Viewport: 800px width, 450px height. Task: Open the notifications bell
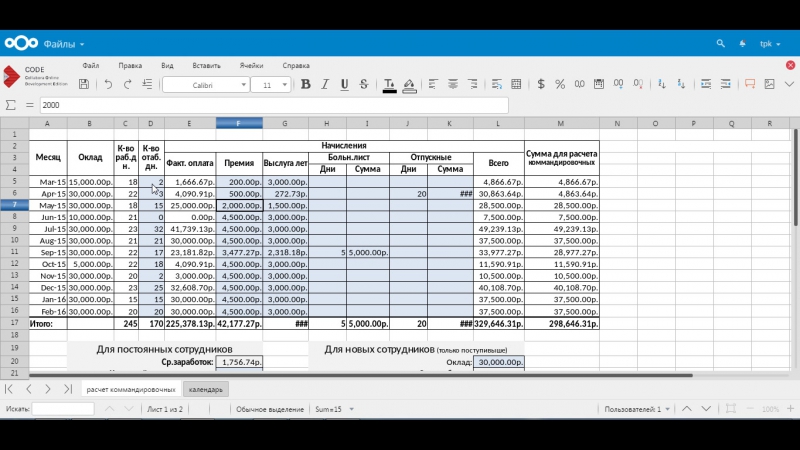click(x=742, y=44)
